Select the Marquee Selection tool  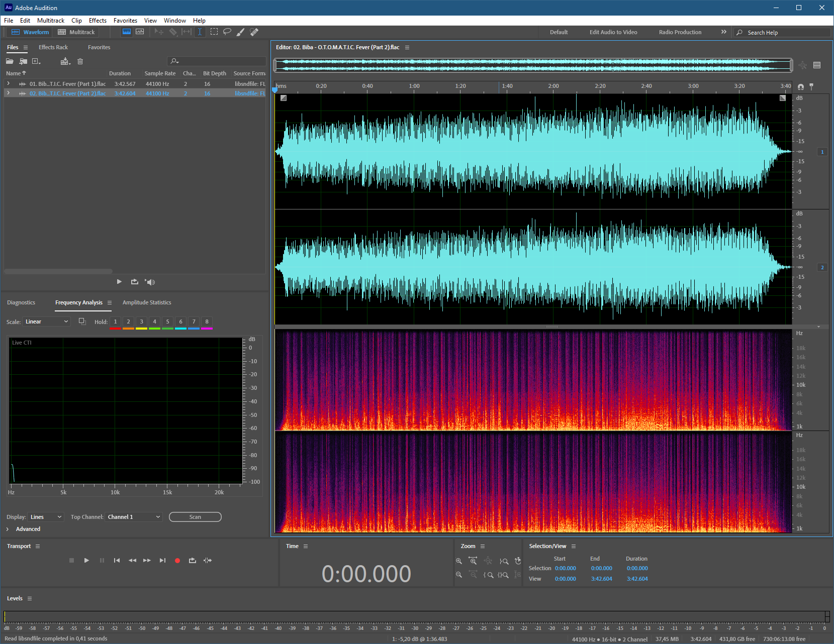point(214,32)
